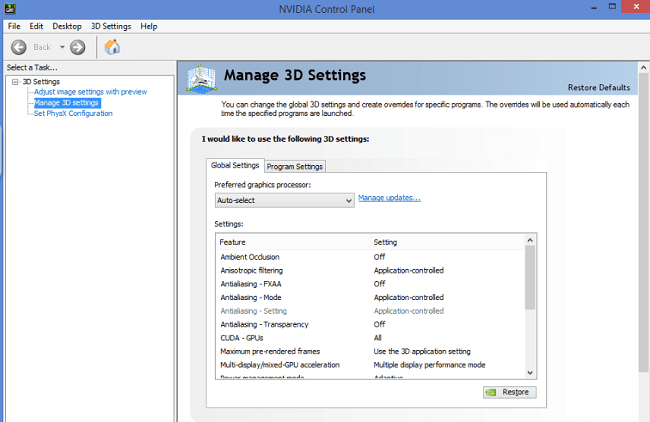This screenshot has width=650, height=422.
Task: Select the CUDA - GPUs row
Action: coord(370,338)
